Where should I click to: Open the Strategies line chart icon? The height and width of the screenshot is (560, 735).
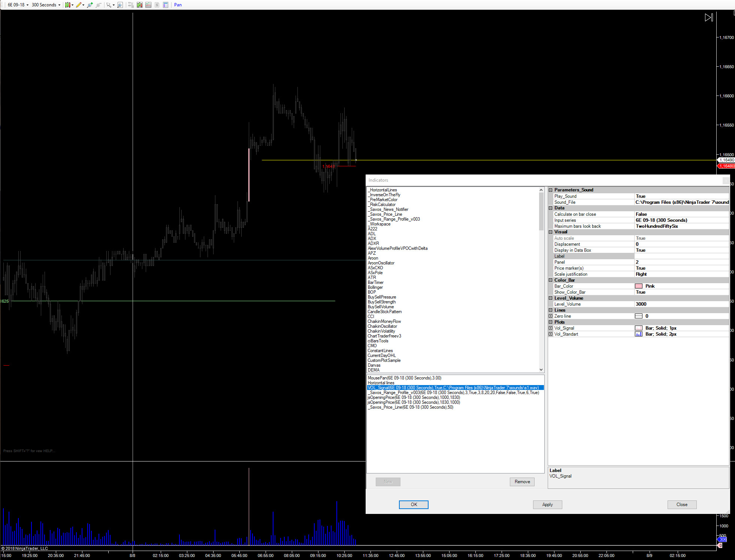pyautogui.click(x=148, y=5)
